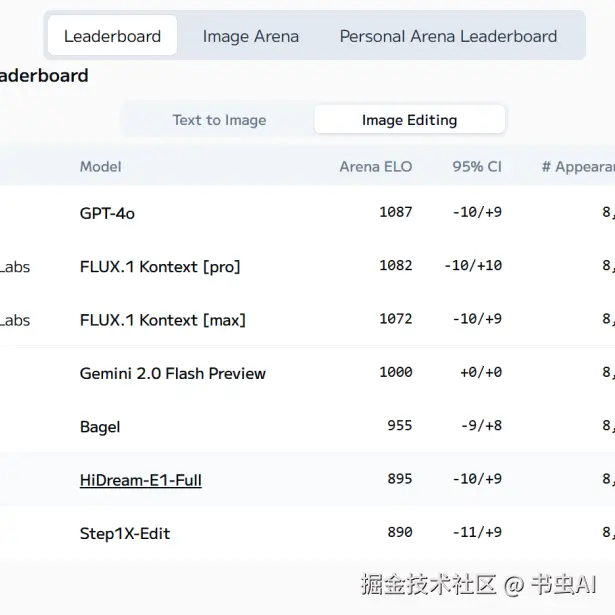
Task: Select the Text to Image view
Action: (219, 120)
